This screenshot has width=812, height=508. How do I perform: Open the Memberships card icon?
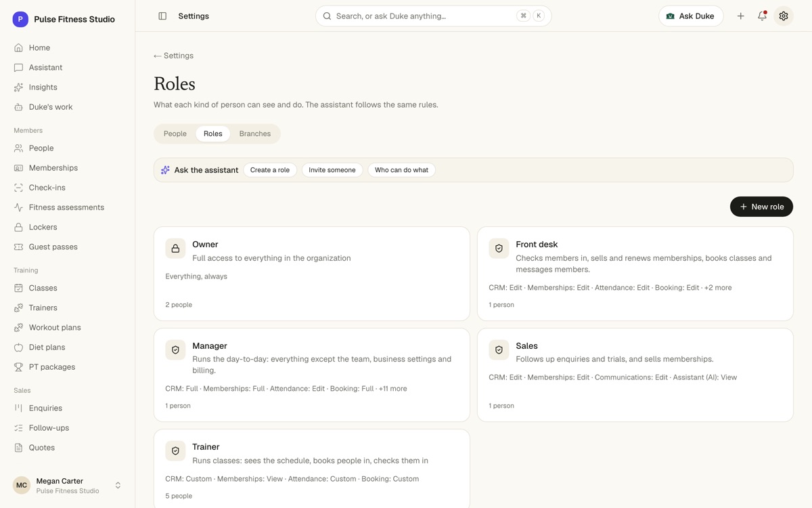(x=18, y=168)
